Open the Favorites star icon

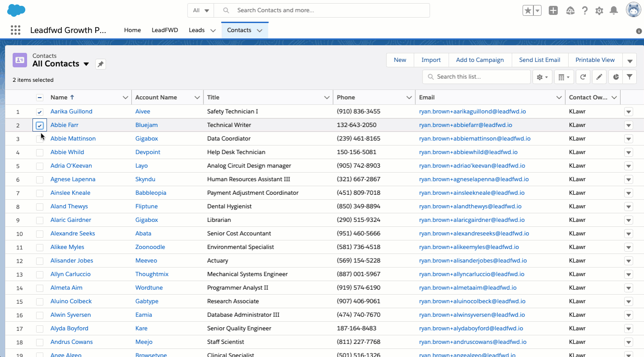coord(528,11)
